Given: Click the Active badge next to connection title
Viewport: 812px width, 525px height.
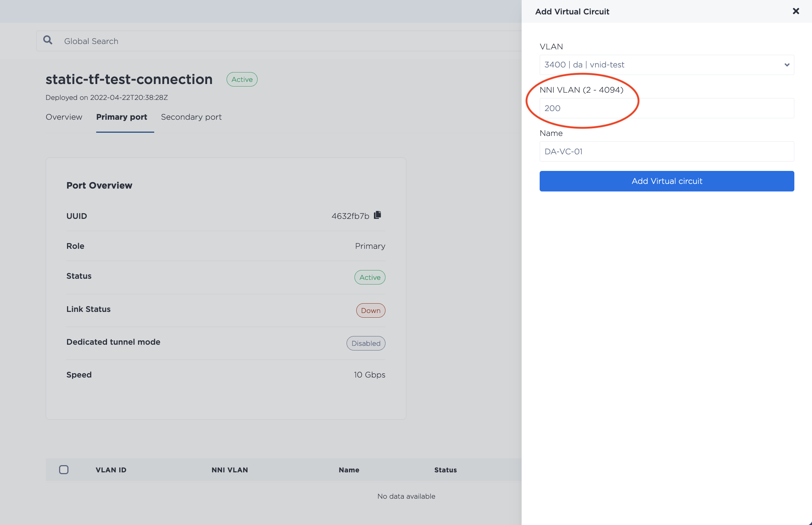Looking at the screenshot, I should pos(242,79).
